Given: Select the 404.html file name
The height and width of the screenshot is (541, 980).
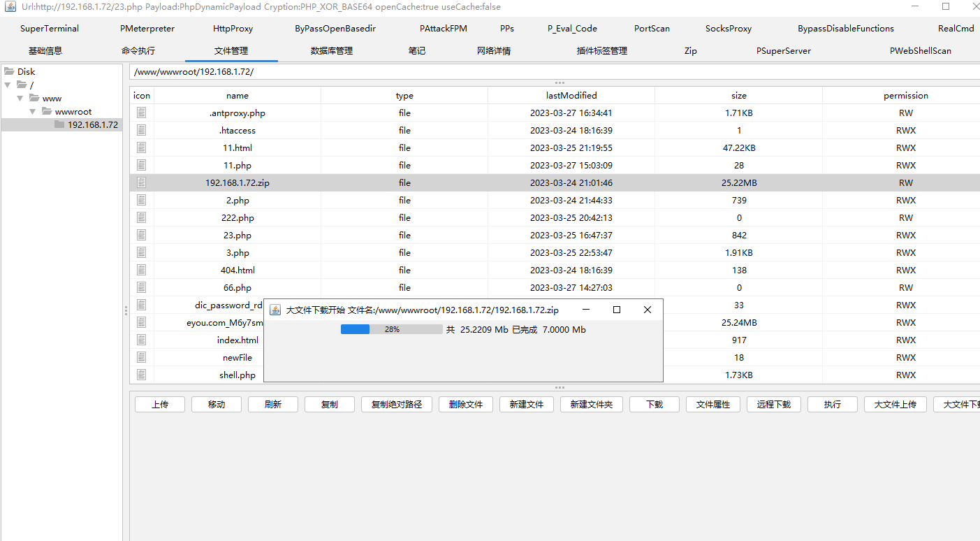Looking at the screenshot, I should 237,270.
